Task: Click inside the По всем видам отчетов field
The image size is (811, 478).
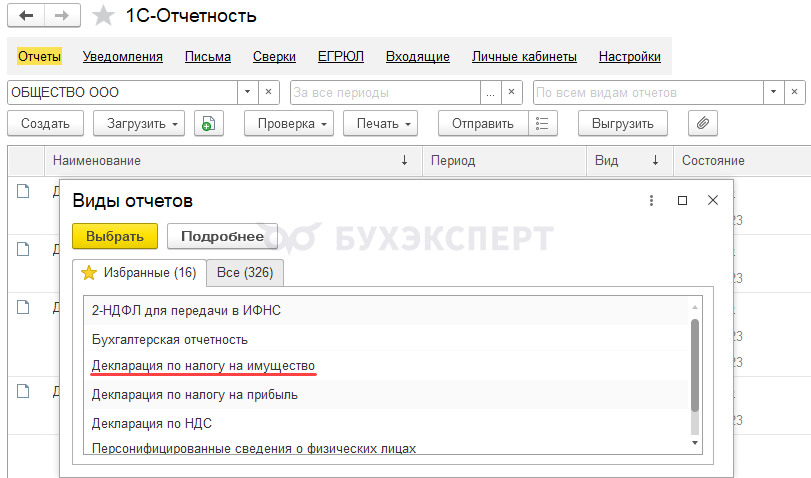Action: (648, 92)
